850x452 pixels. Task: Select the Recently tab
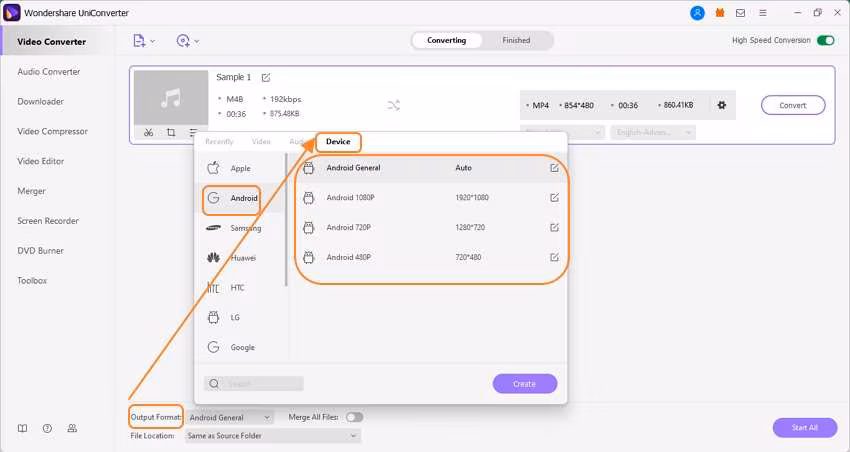coord(219,141)
